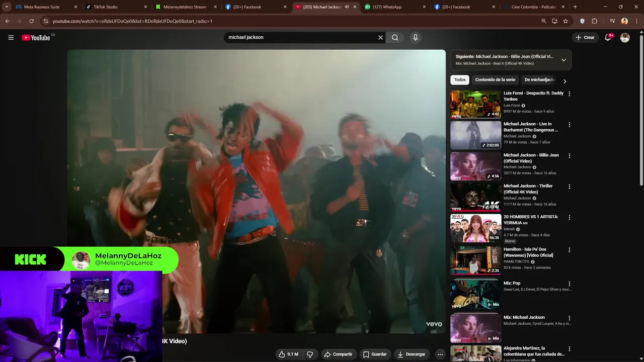Select the De michaeljackson chip
The height and width of the screenshot is (362, 644).
tap(539, 79)
